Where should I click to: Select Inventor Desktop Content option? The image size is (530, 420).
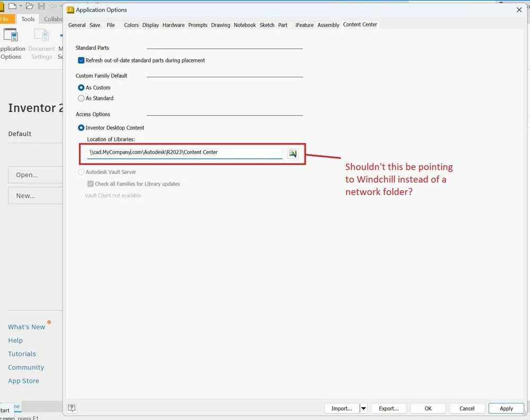[x=81, y=127]
